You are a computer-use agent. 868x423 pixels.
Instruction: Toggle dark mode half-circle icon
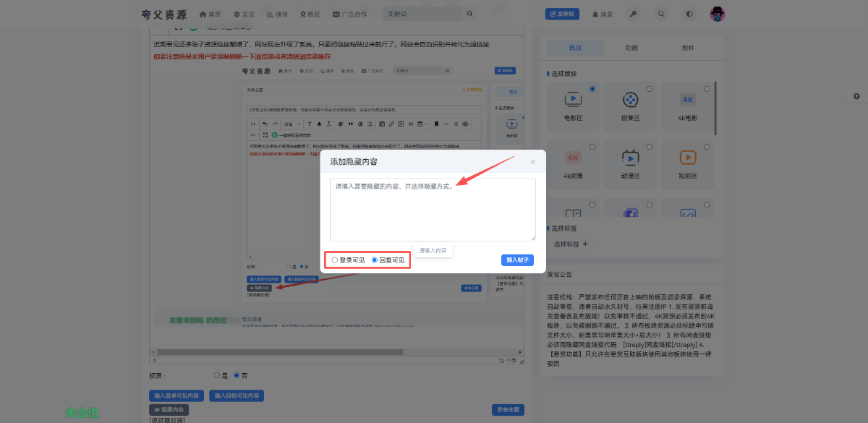[x=689, y=14]
